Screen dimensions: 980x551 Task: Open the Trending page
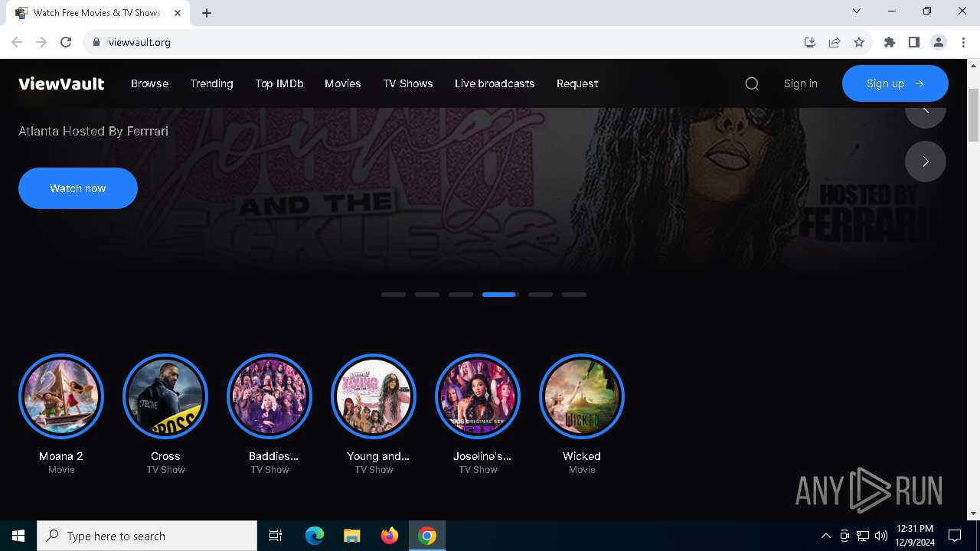tap(211, 83)
